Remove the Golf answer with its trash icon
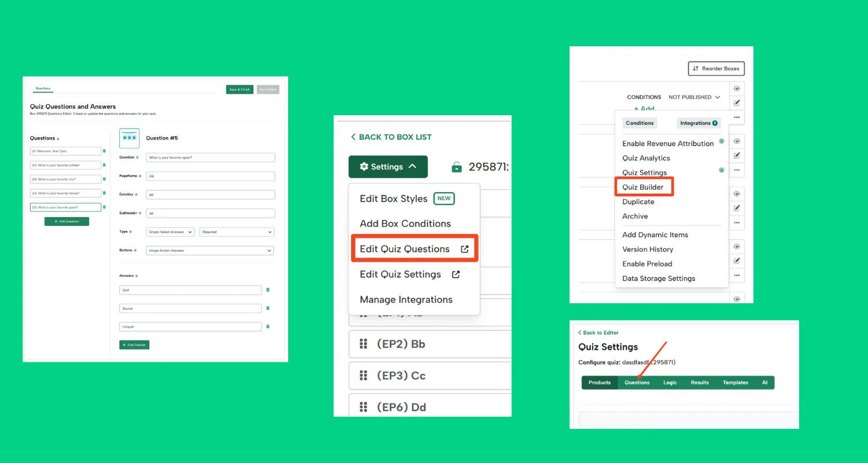Image resolution: width=868 pixels, height=463 pixels. coord(267,290)
